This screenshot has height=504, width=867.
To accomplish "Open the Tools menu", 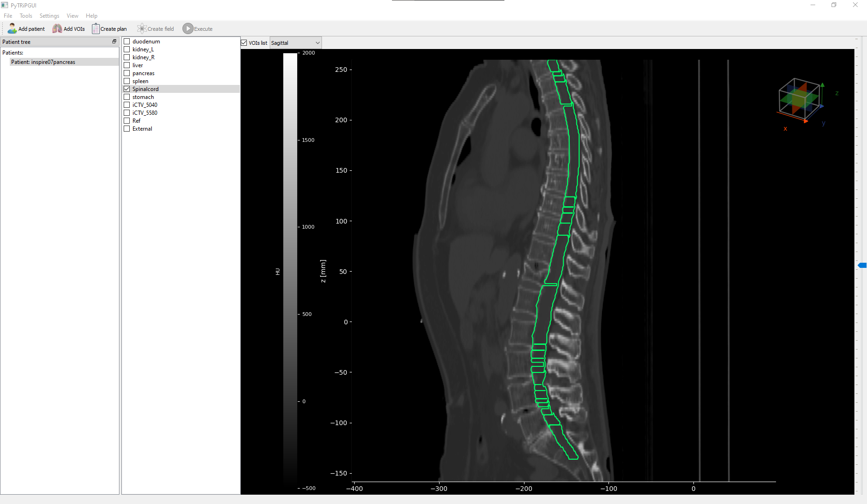I will tap(26, 15).
